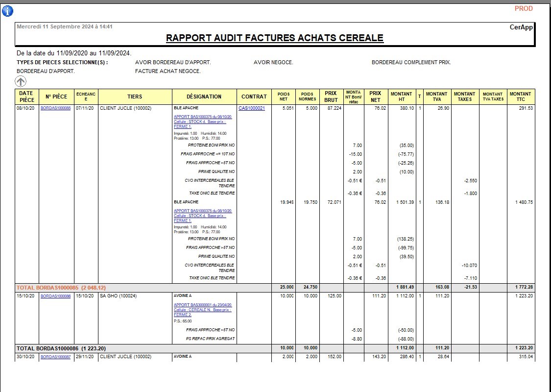Click the report title RAPPORT AUDIT FACTURES ACHATS CEREALE

click(274, 38)
